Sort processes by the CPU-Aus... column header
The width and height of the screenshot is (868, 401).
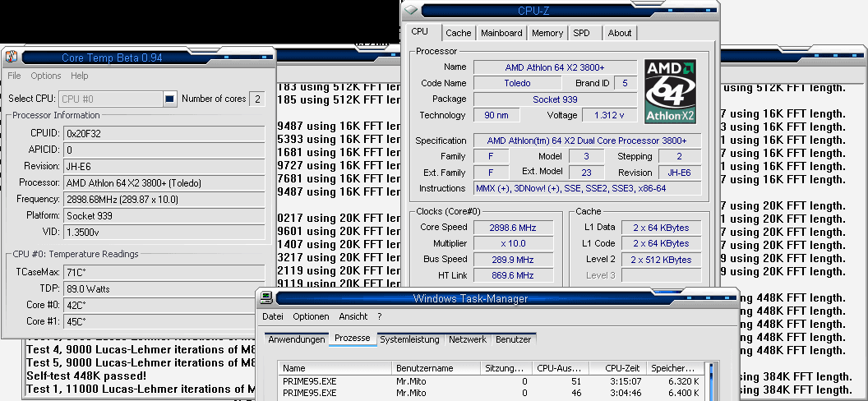tap(561, 368)
